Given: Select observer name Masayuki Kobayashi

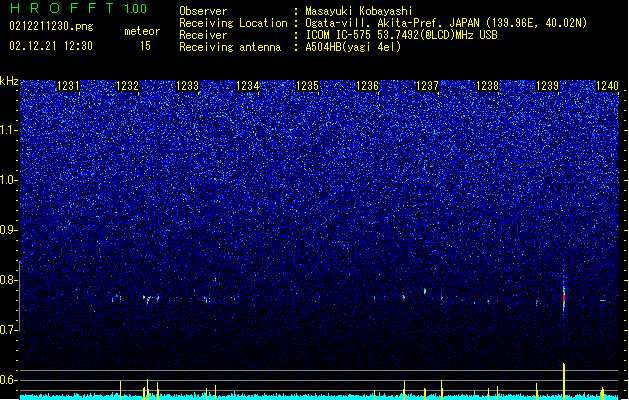Looking at the screenshot, I should point(359,11).
